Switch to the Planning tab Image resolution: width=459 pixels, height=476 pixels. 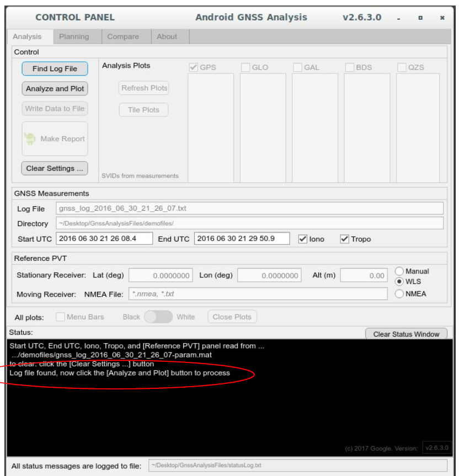[74, 36]
